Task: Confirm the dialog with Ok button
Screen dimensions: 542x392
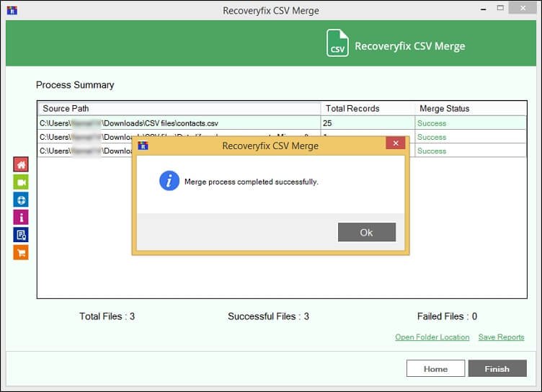Action: [367, 232]
